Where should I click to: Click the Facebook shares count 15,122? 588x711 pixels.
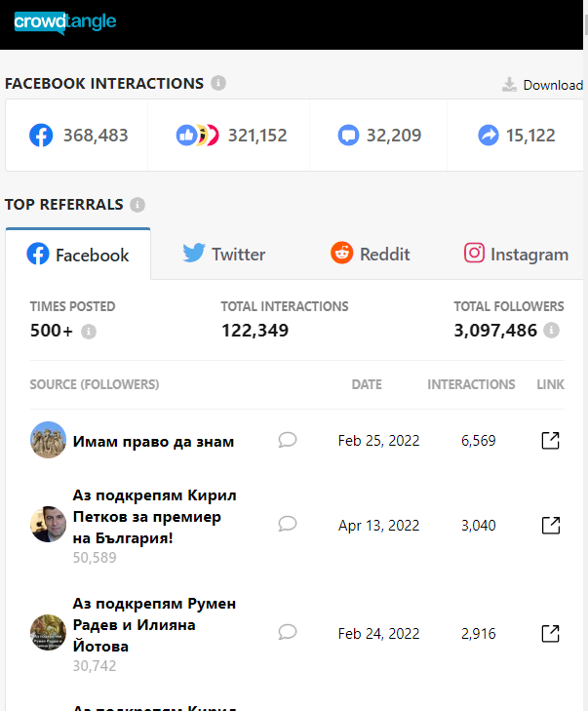[x=517, y=136]
